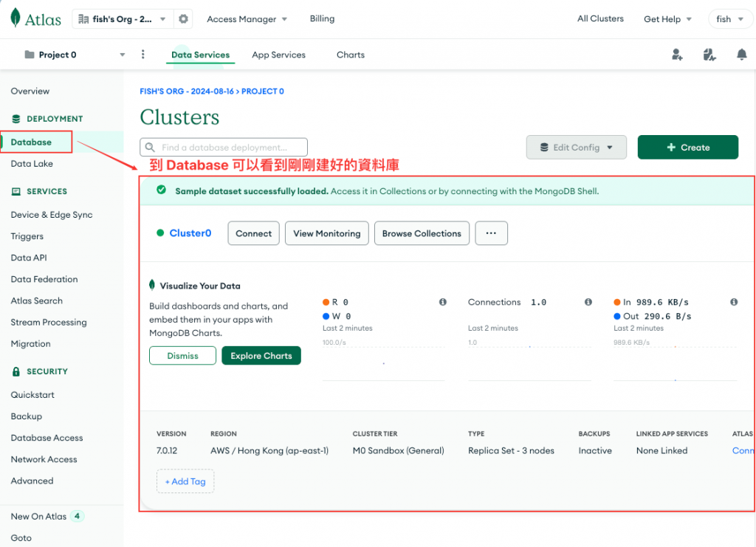Open Triggers in the sidebar
The width and height of the screenshot is (756, 547).
(27, 236)
